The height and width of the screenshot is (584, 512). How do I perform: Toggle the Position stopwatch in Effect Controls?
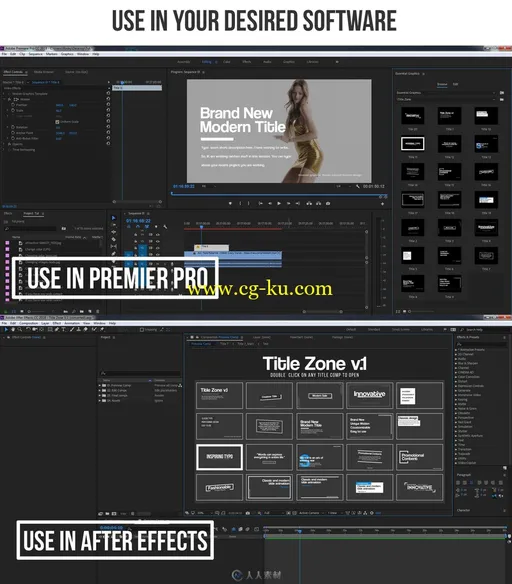13,105
